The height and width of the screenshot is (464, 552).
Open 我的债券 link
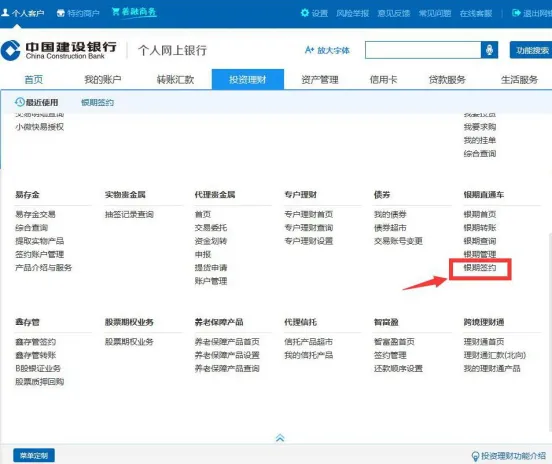(x=390, y=214)
